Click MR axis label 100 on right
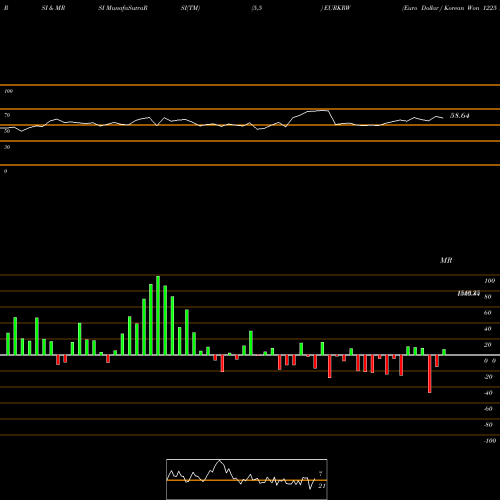 [489, 281]
